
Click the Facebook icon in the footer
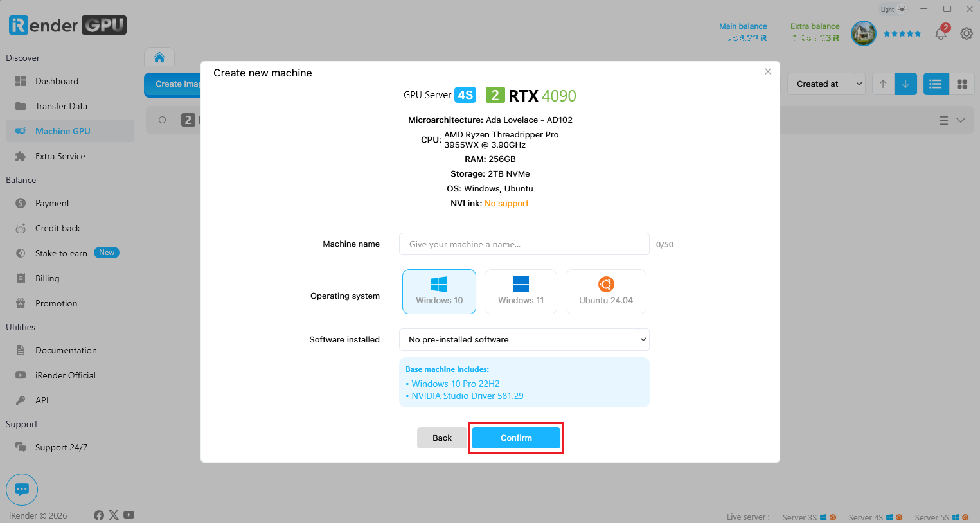[x=99, y=515]
